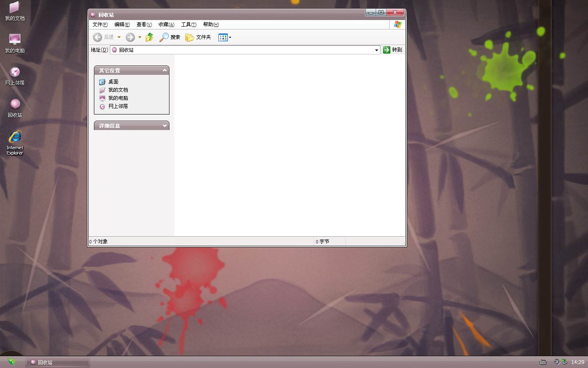Click the 回收站 taskbar button
Screen dimensions: 588x368
(x=58, y=362)
